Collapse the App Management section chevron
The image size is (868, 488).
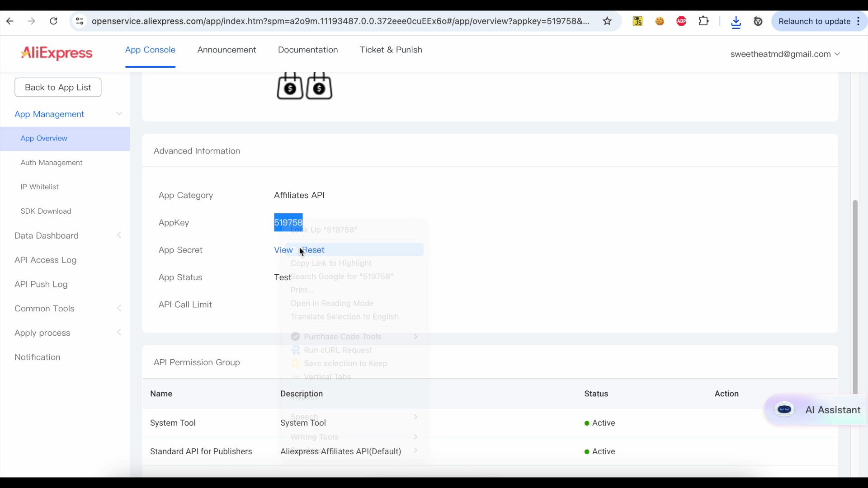(119, 114)
